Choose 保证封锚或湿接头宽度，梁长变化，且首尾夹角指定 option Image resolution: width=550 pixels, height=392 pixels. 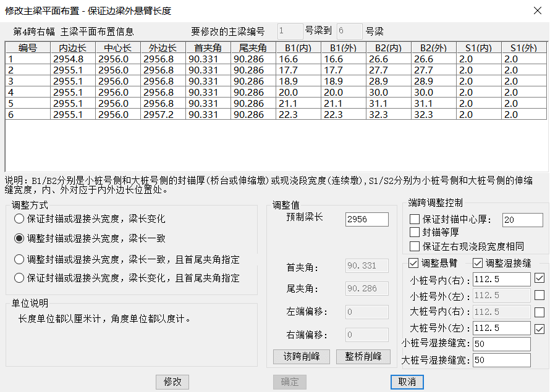[19, 278]
